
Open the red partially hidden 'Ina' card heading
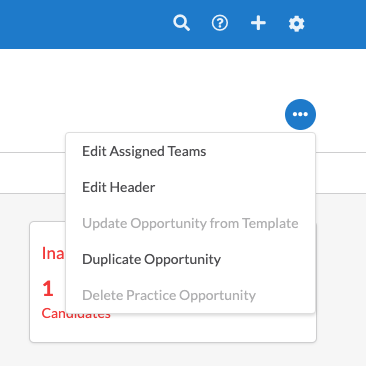[53, 253]
